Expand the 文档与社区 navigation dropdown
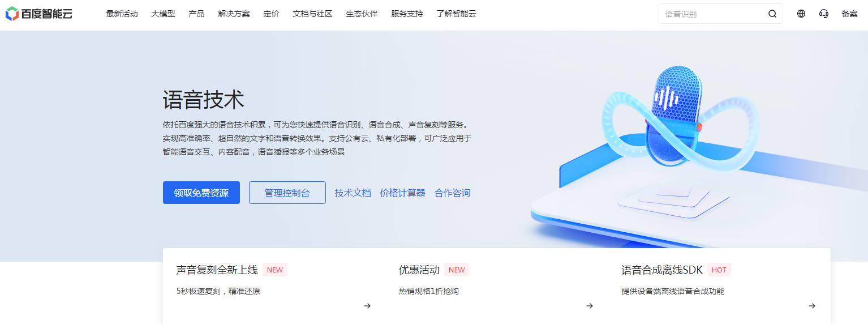The height and width of the screenshot is (324, 868). (x=312, y=14)
